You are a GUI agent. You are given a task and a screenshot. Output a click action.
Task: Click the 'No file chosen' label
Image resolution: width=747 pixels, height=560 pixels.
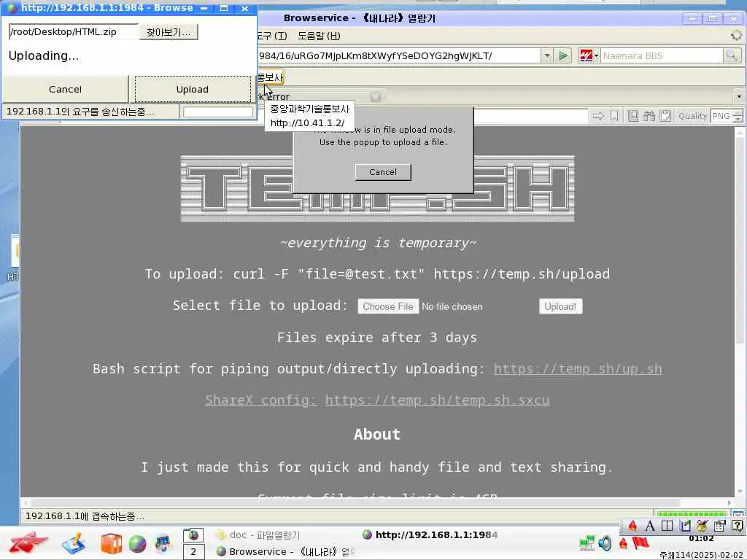point(452,307)
